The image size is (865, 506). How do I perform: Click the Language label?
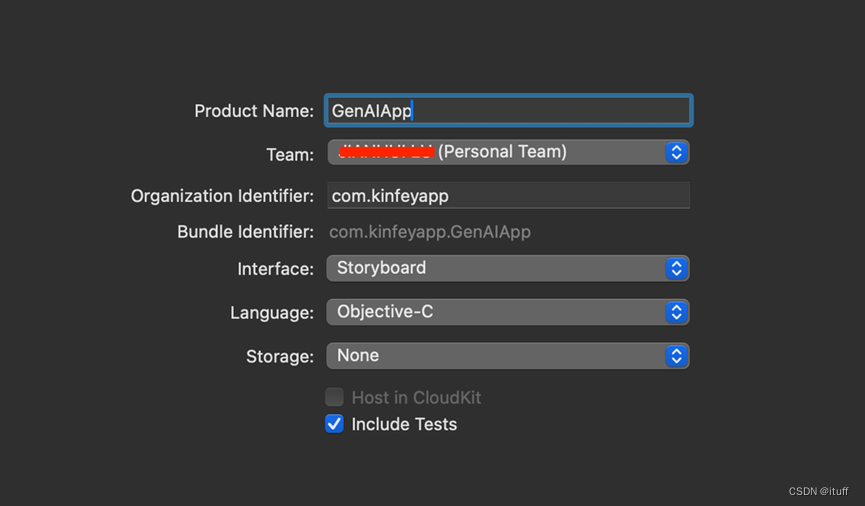pos(272,312)
